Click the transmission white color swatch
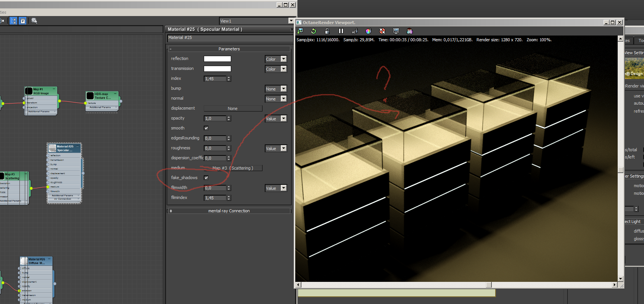The height and width of the screenshot is (304, 644). [217, 69]
